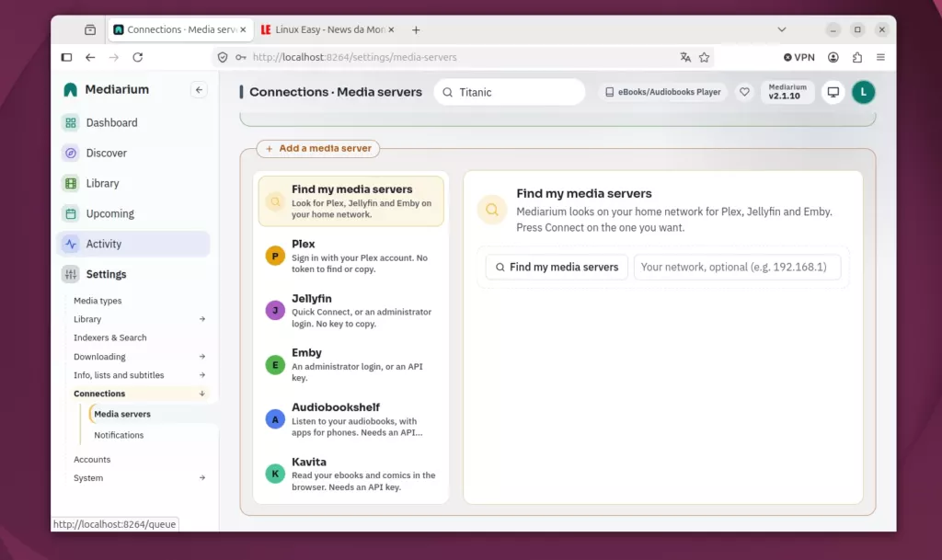Open the user avatar L menu
This screenshot has width=942, height=560.
pos(863,92)
